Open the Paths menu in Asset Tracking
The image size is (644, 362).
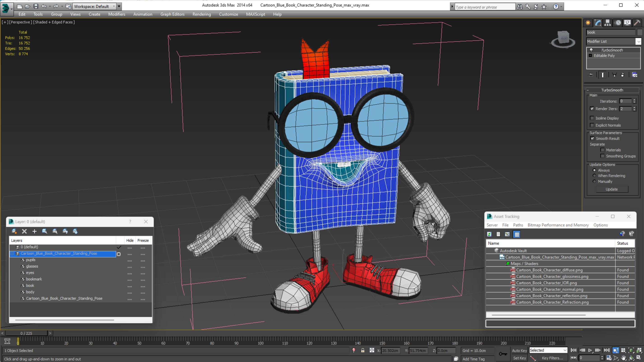[518, 225]
